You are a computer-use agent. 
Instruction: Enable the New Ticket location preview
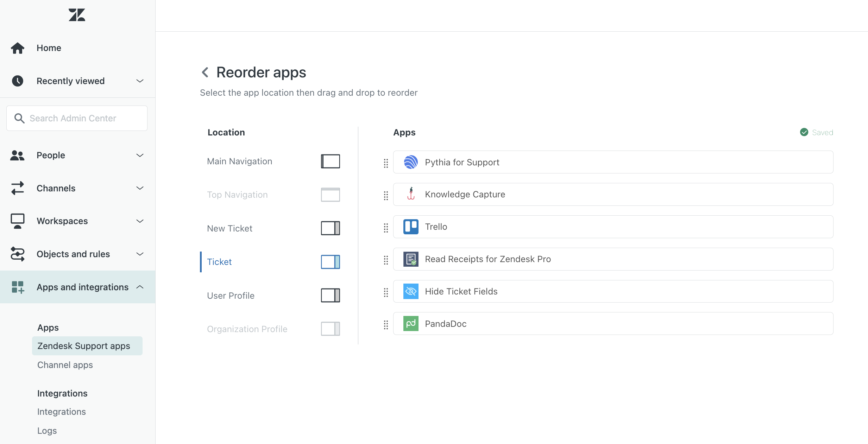[330, 228]
